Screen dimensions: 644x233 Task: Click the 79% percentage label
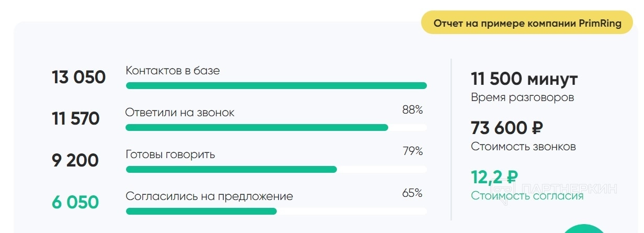(412, 151)
